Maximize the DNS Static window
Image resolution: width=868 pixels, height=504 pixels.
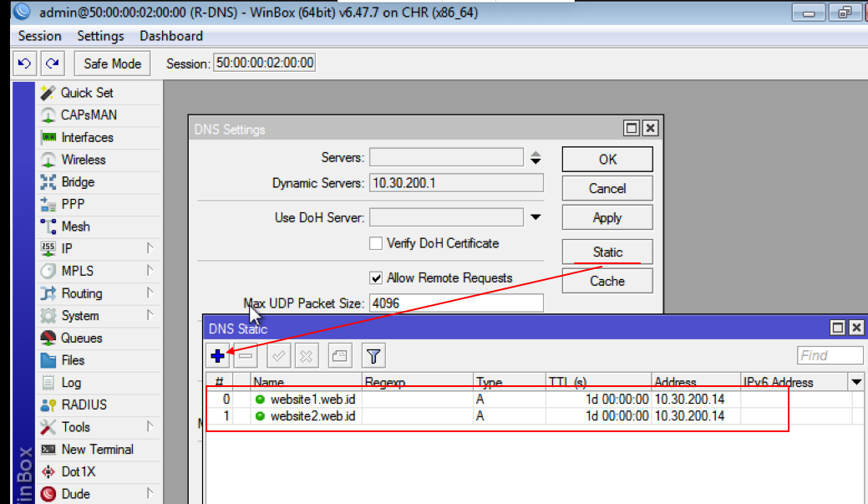(x=838, y=328)
